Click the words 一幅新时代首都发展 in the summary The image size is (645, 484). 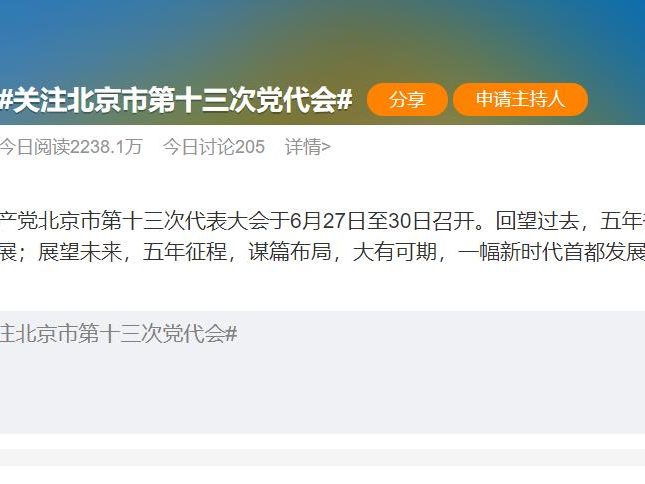click(x=551, y=252)
